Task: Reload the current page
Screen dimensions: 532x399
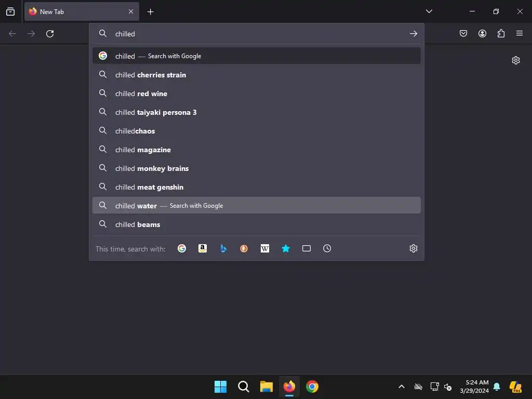Action: tap(50, 34)
